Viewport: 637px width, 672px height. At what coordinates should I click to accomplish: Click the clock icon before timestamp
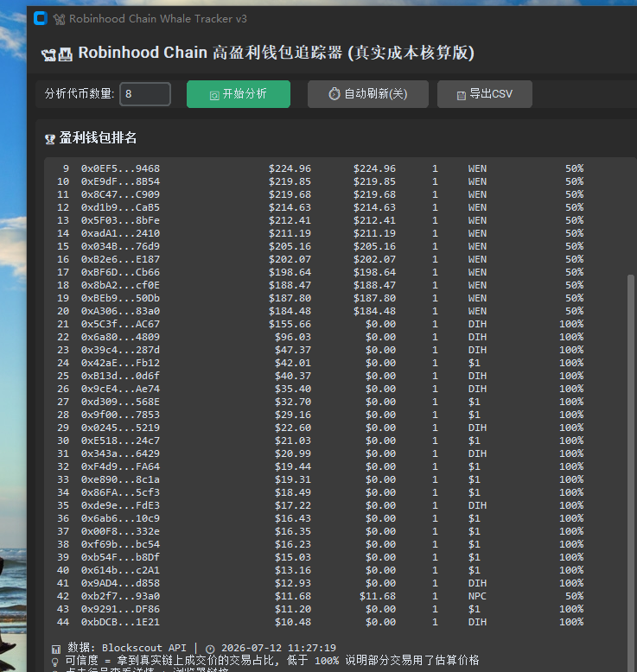click(210, 649)
